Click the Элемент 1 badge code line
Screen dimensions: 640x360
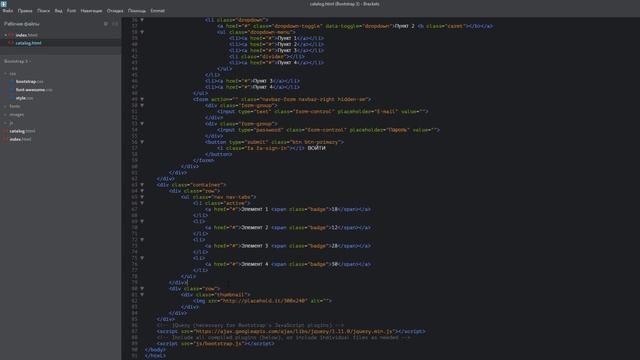[288, 209]
